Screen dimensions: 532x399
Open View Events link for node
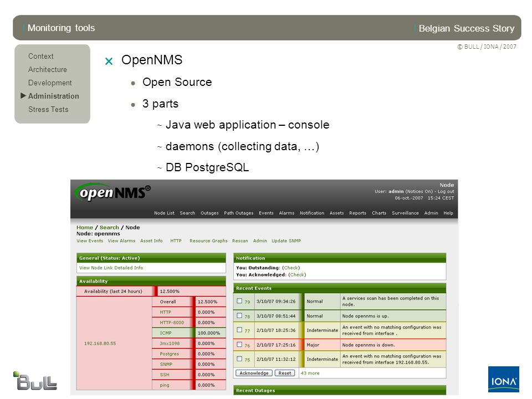click(90, 241)
